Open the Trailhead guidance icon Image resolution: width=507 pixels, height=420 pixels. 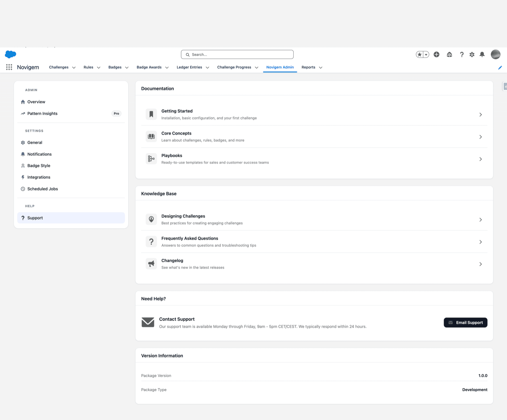click(x=449, y=55)
